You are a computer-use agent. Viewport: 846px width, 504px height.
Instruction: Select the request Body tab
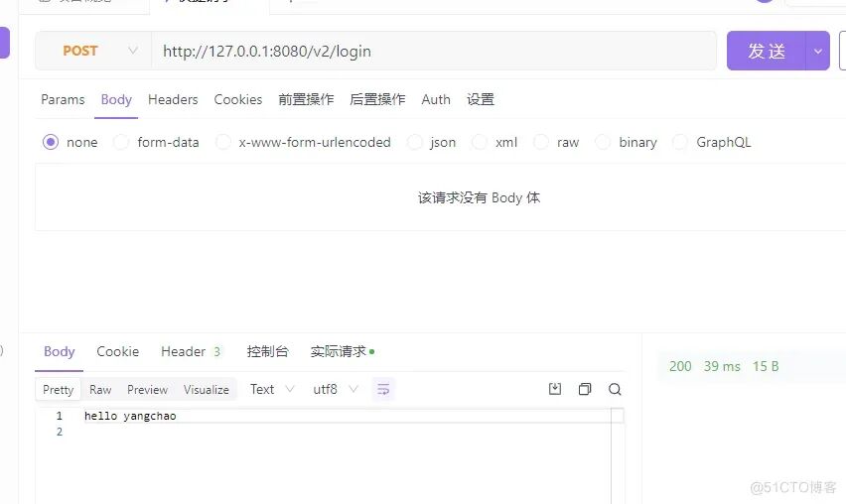click(x=116, y=100)
